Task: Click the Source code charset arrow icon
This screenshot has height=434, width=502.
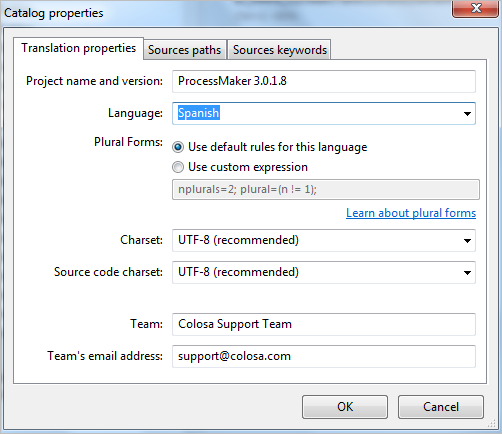Action: click(x=467, y=273)
